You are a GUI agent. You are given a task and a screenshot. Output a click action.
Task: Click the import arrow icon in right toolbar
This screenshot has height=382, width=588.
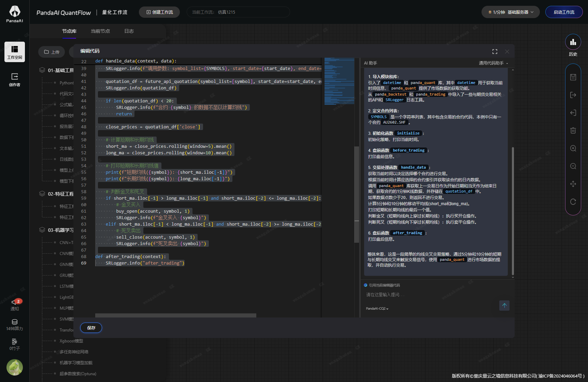point(573,113)
